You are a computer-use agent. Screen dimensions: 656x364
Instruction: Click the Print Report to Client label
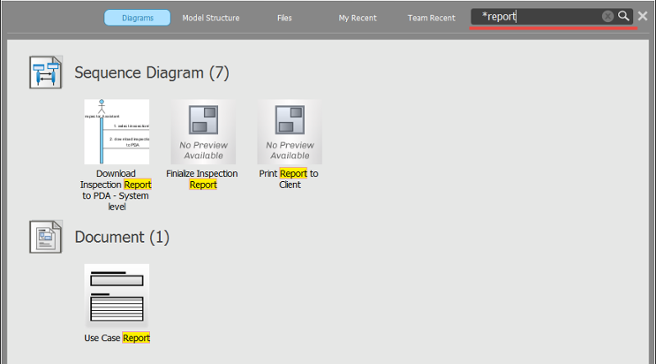pyautogui.click(x=289, y=179)
